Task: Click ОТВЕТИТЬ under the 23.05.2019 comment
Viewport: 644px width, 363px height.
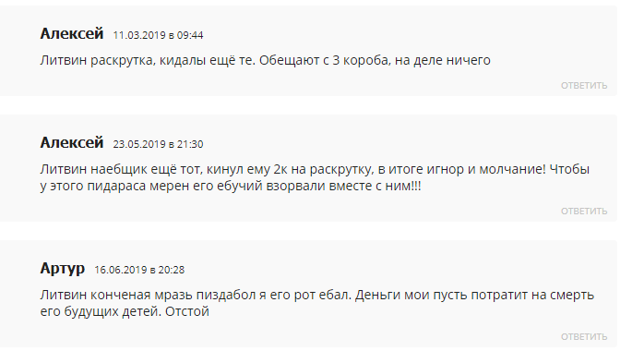Action: [584, 211]
